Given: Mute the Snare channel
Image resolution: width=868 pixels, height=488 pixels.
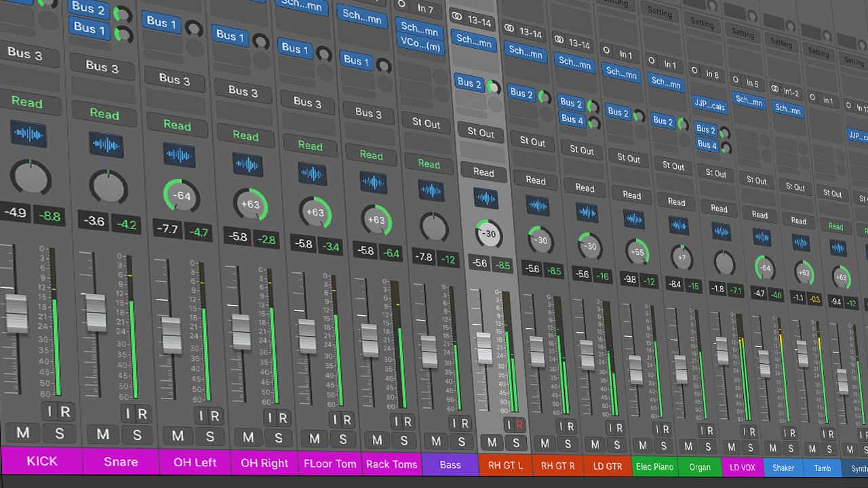Looking at the screenshot, I should pos(103,434).
